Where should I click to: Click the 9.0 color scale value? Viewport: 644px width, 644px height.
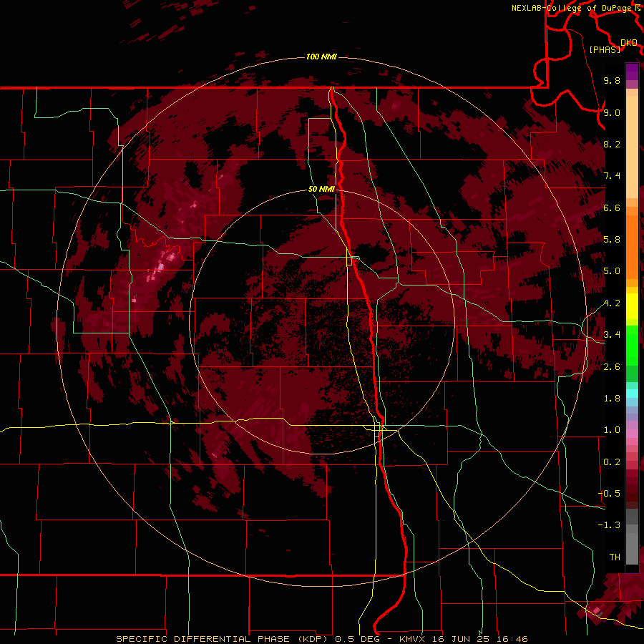[x=612, y=112]
